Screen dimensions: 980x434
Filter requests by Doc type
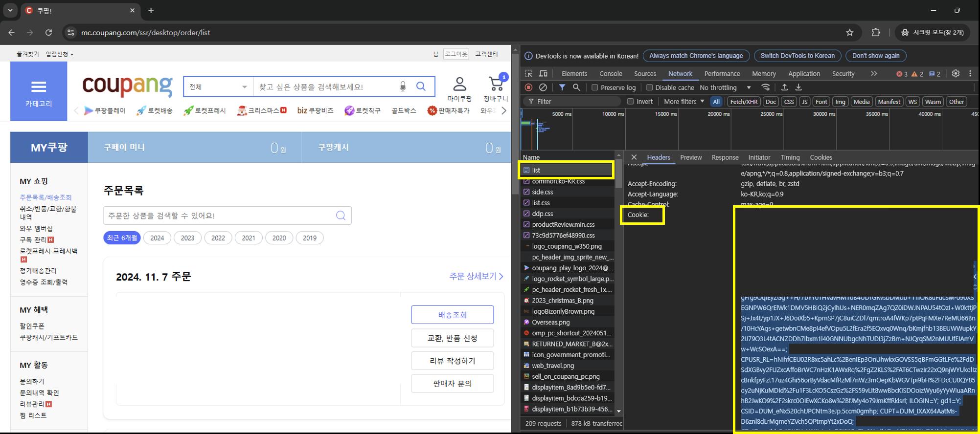pos(771,102)
